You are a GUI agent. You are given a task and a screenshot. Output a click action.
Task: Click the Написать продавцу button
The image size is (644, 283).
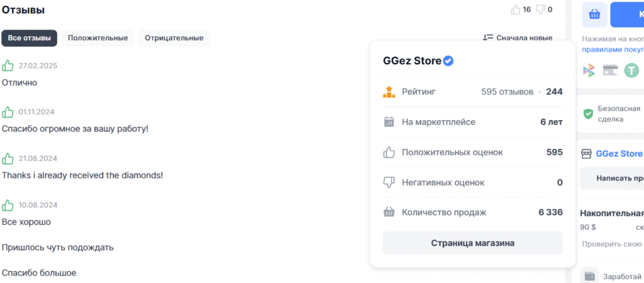tap(619, 179)
